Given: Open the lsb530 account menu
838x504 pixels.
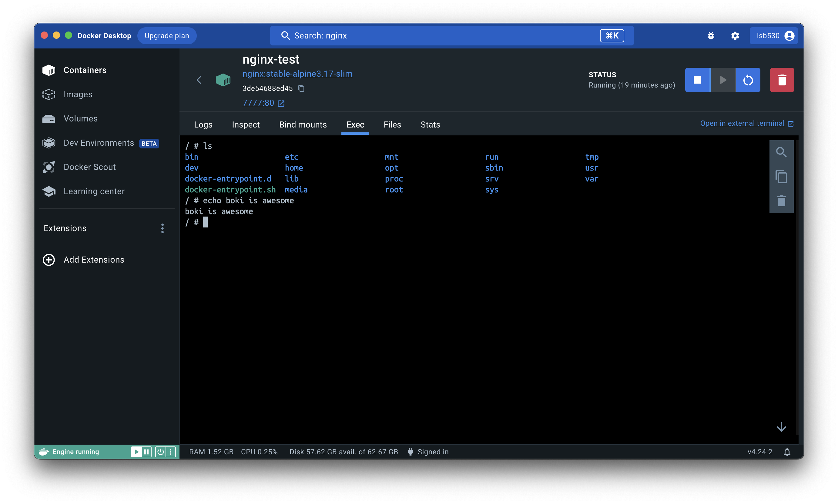Looking at the screenshot, I should point(773,36).
